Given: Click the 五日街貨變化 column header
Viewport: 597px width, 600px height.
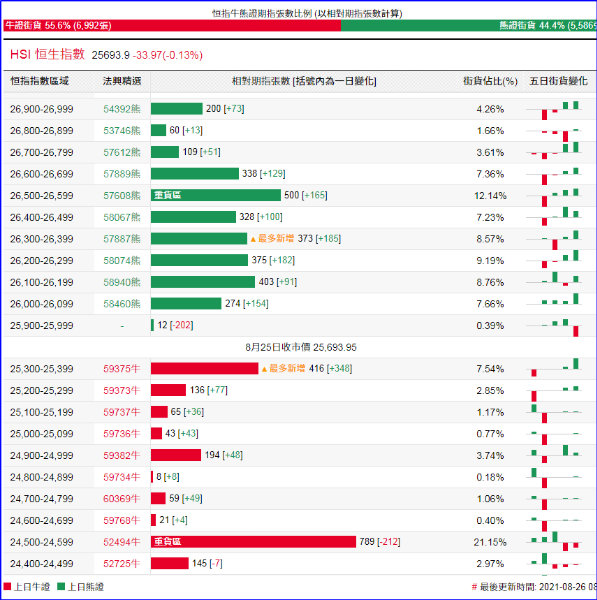Looking at the screenshot, I should 558,81.
